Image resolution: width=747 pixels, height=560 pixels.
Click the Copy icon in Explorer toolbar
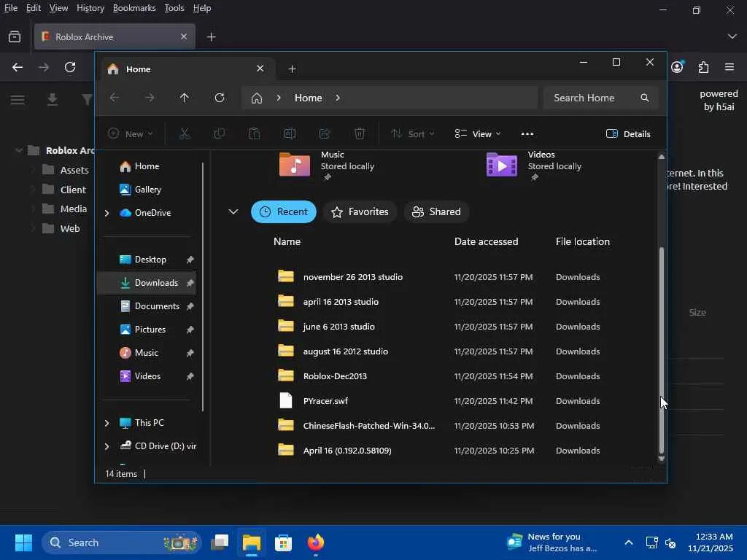(219, 134)
